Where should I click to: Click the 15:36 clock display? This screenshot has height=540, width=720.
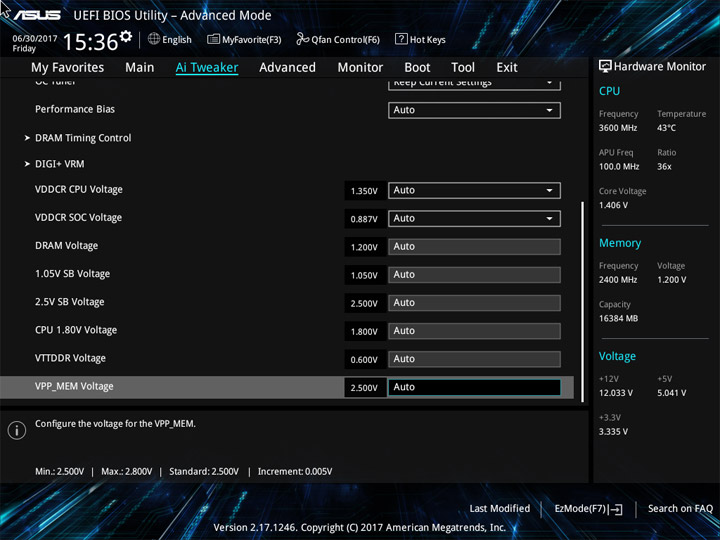[90, 42]
